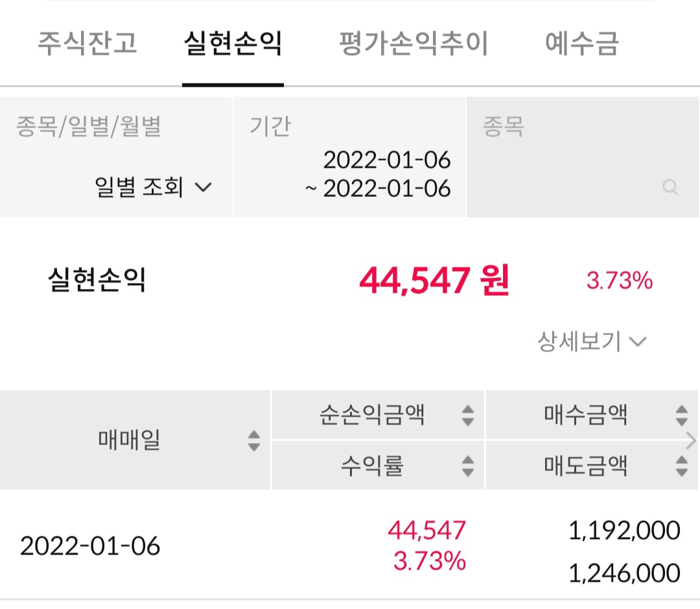700x609 pixels.
Task: Open the 일별 조회 dropdown
Action: (x=153, y=188)
